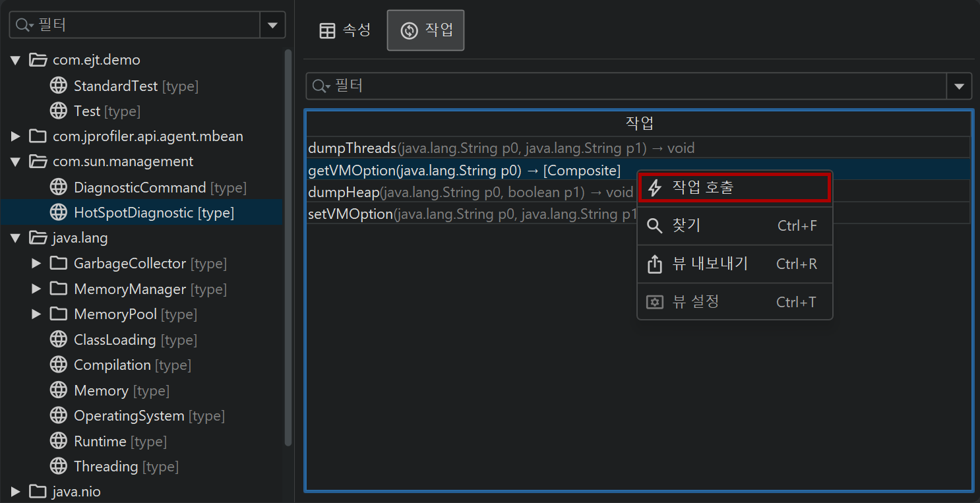The image size is (980, 503).
Task: Click the globe icon beside Test [type]
Action: pos(59,111)
